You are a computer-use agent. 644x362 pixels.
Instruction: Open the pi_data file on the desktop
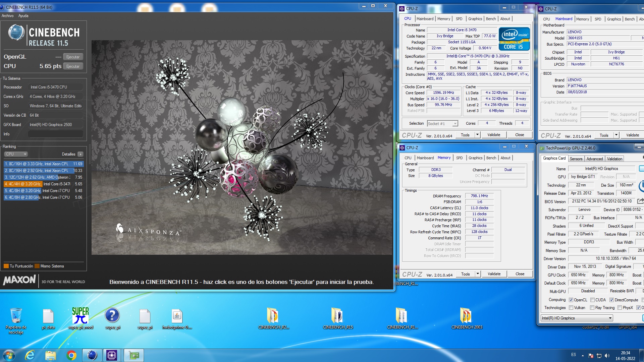48,319
